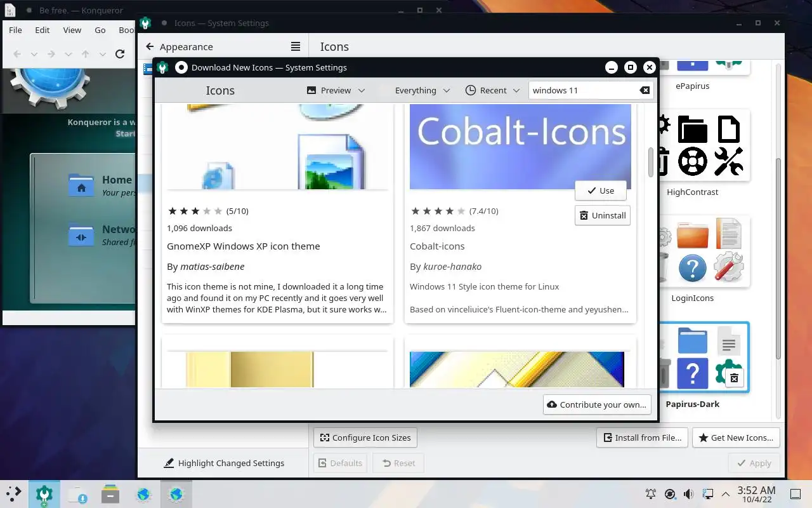
Task: Click System Settings icon in Icons window titlebar
Action: click(145, 23)
